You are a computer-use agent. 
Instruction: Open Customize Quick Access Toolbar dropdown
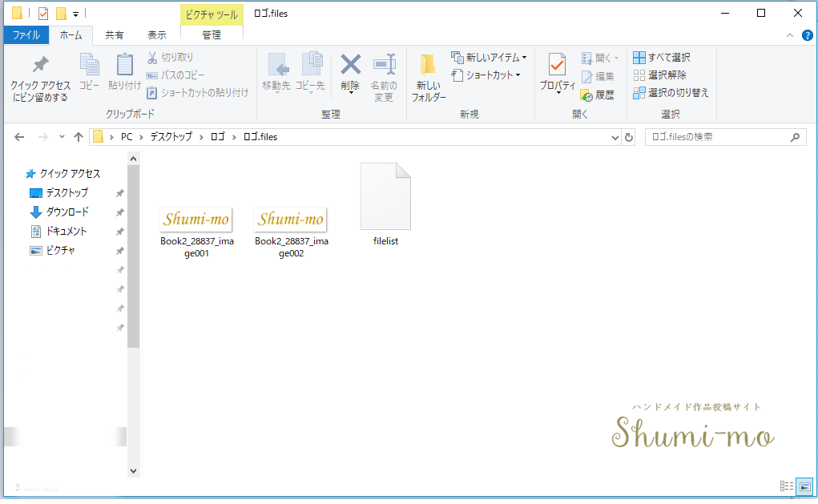[75, 14]
